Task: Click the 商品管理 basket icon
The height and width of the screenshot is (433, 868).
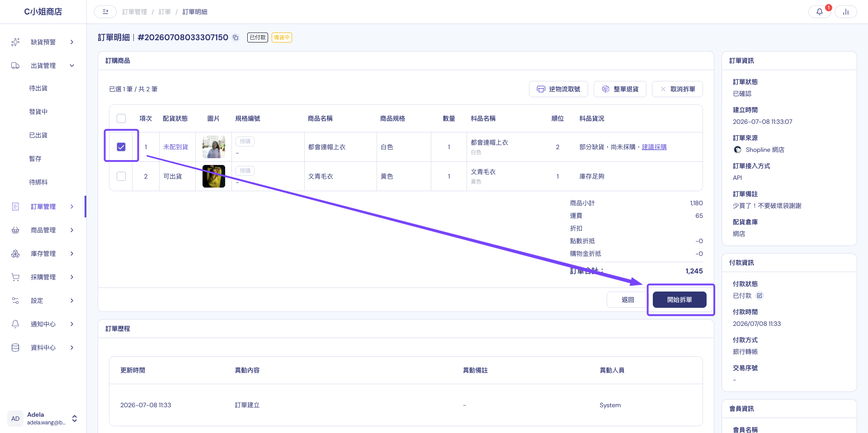Action: pos(15,230)
